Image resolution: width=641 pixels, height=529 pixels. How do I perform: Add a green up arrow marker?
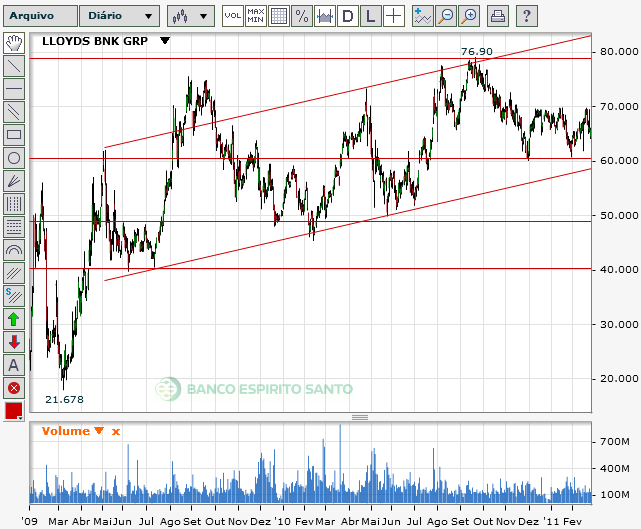point(14,319)
